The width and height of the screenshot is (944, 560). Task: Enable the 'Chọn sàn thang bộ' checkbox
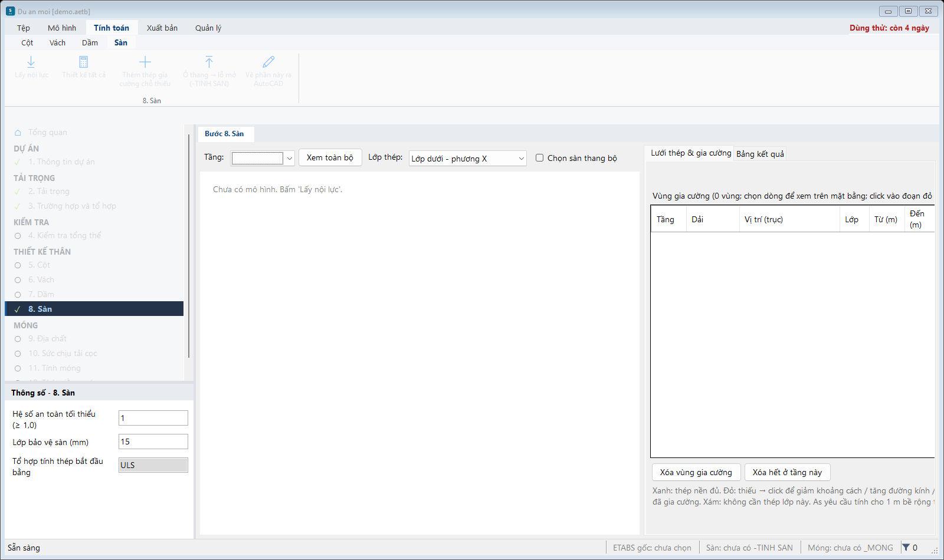539,158
